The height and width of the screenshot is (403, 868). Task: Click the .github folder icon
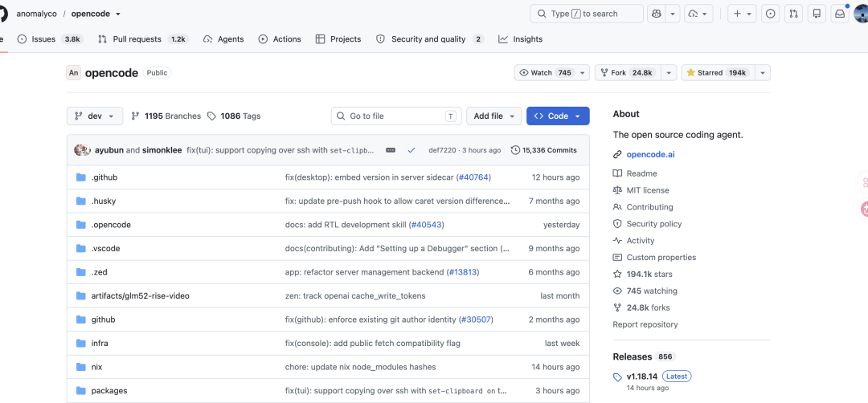pyautogui.click(x=81, y=177)
